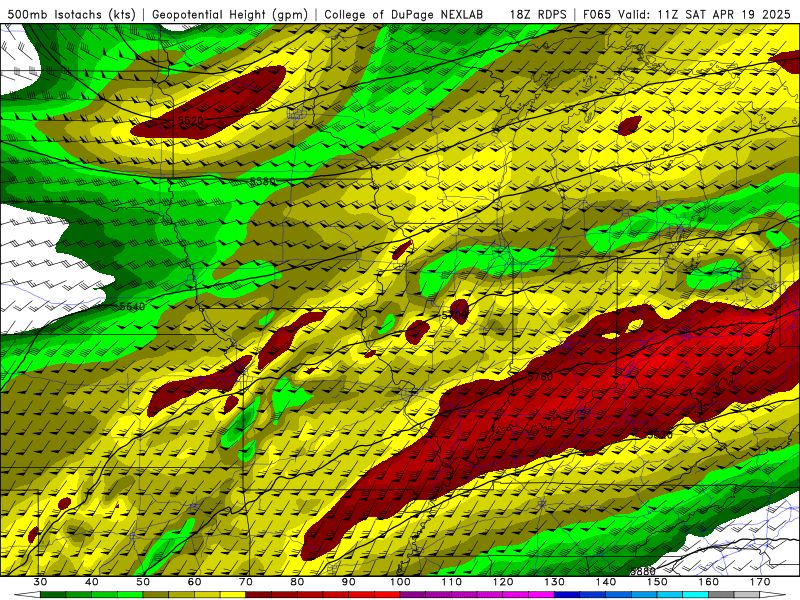Click the '18Z RDPS' model run label
Image resolution: width=800 pixels, height=600 pixels.
[538, 15]
